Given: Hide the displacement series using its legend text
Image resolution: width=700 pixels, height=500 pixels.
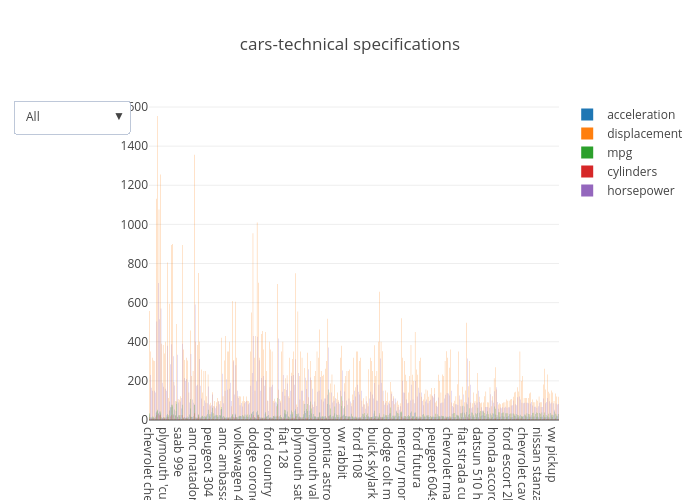Looking at the screenshot, I should click(x=644, y=134).
